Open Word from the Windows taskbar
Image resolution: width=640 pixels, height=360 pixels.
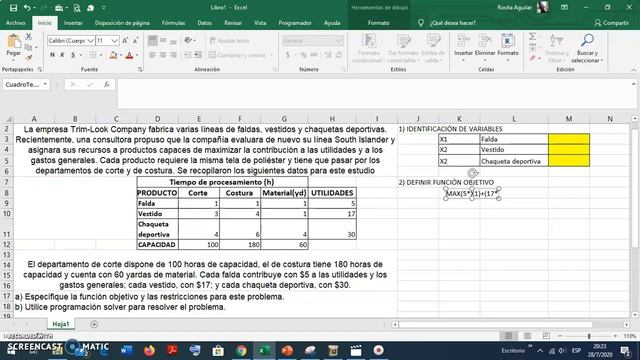127,350
